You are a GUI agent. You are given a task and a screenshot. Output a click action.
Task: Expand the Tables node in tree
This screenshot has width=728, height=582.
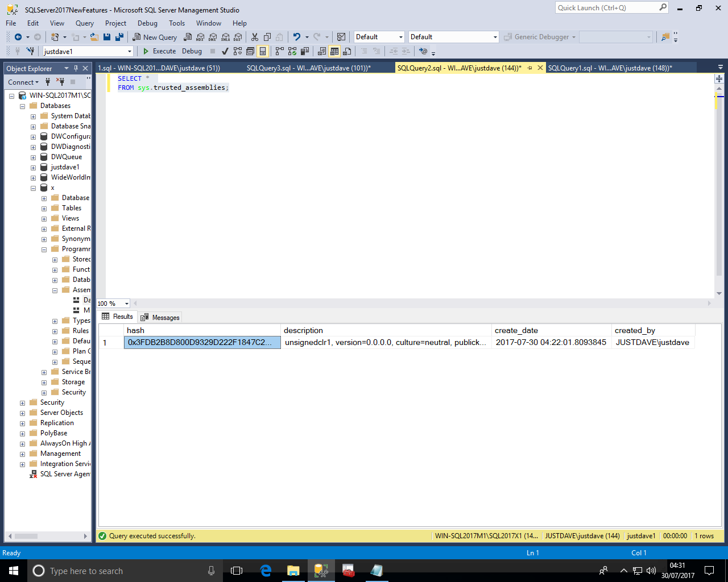coord(44,209)
